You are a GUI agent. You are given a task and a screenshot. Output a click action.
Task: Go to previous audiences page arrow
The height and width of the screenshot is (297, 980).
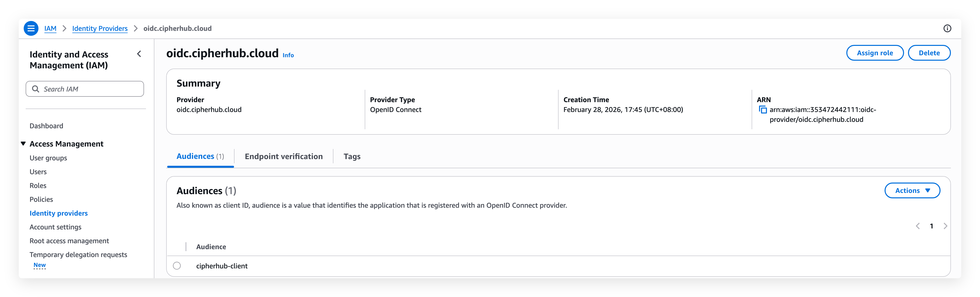[918, 226]
